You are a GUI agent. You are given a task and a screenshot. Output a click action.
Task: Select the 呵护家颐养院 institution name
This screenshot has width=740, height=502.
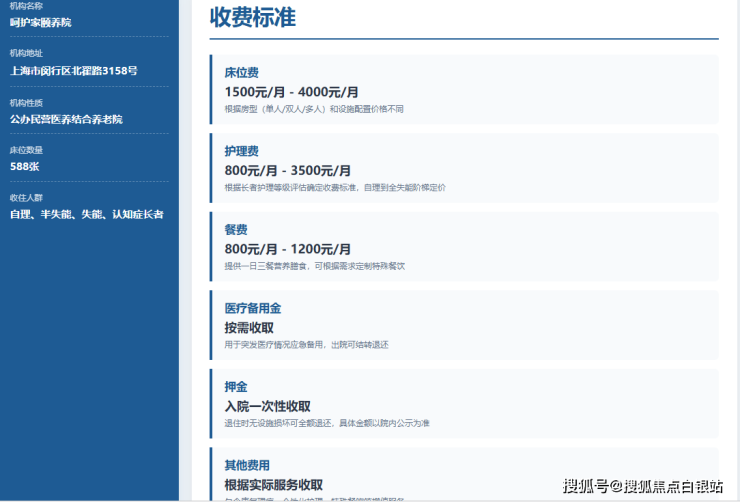[41, 23]
